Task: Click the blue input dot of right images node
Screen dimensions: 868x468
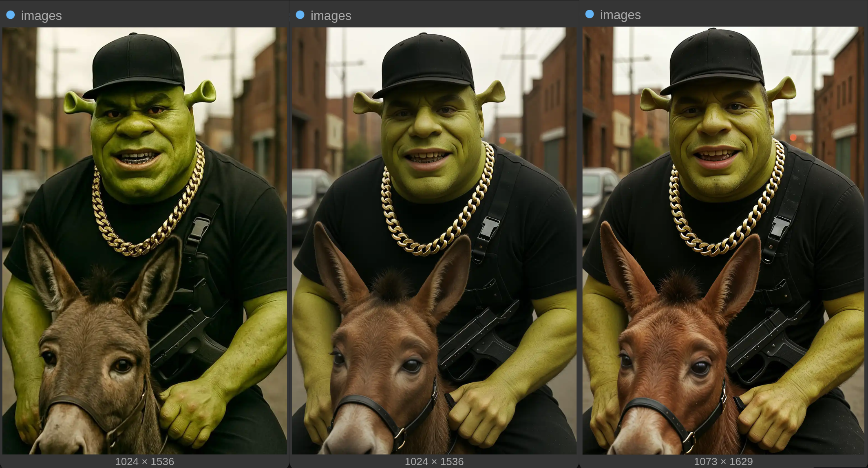Action: [590, 14]
